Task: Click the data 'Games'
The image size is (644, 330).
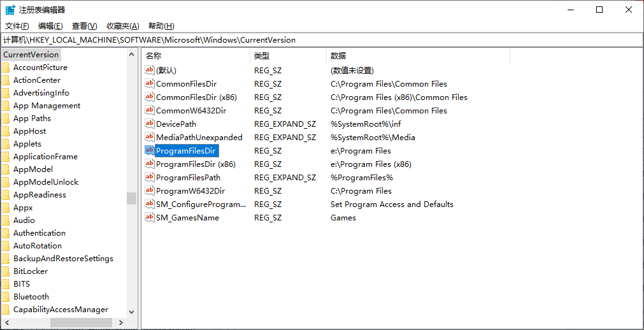Action: click(343, 217)
